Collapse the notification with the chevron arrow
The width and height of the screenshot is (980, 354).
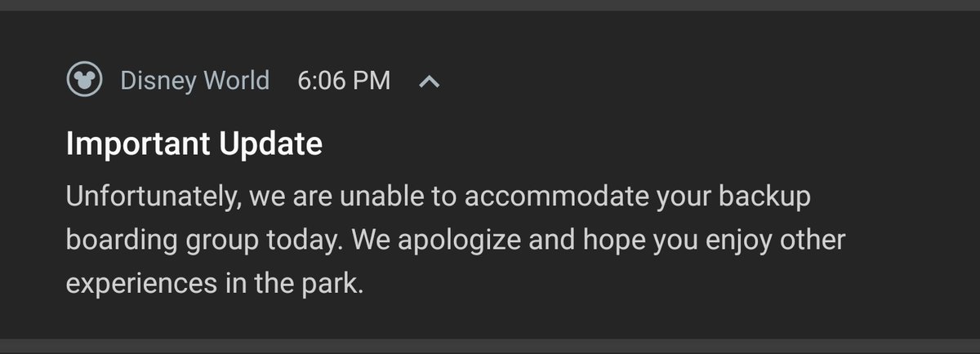click(430, 82)
